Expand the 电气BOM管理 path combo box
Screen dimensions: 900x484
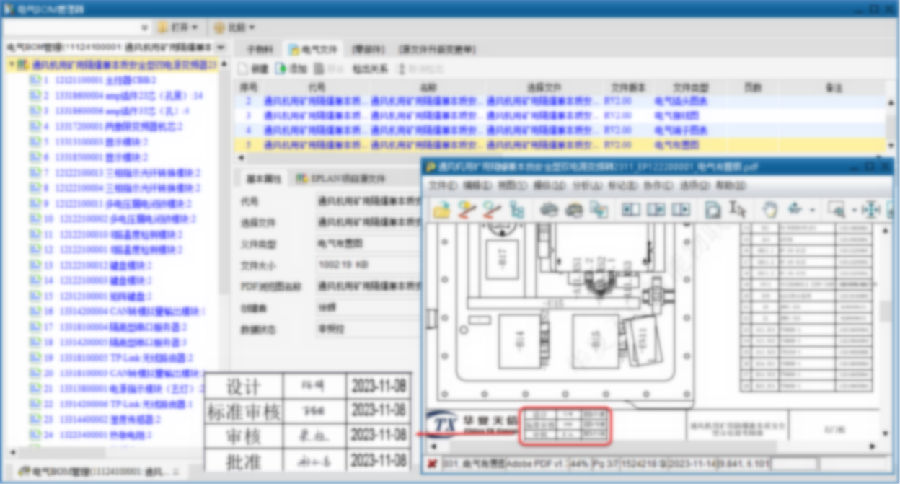(221, 47)
